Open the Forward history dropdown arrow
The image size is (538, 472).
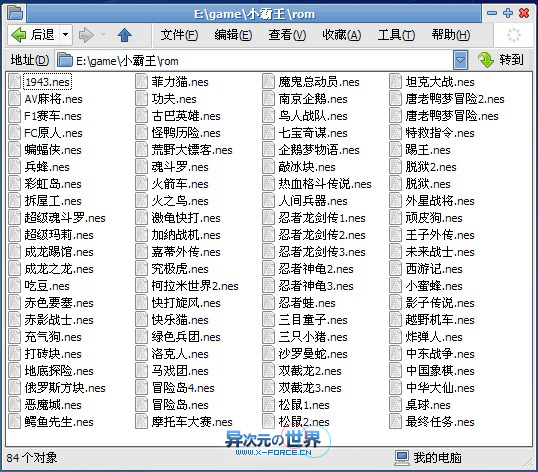103,35
